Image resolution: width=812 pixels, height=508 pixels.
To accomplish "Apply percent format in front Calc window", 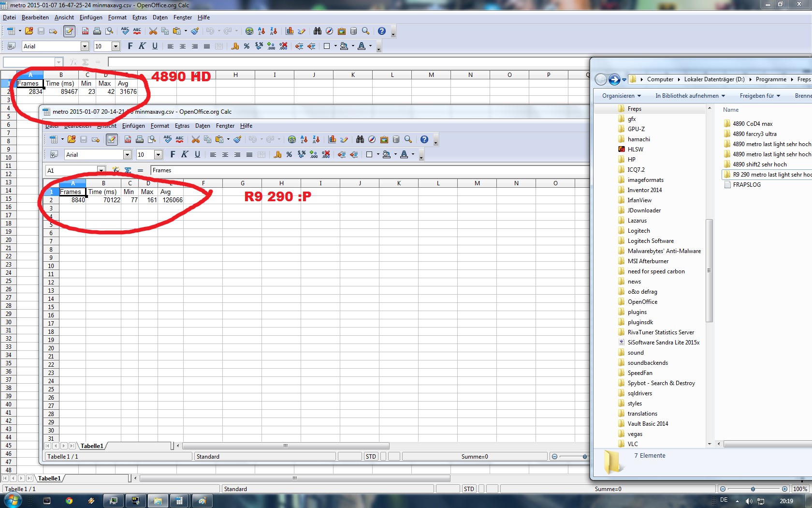I will pyautogui.click(x=289, y=154).
